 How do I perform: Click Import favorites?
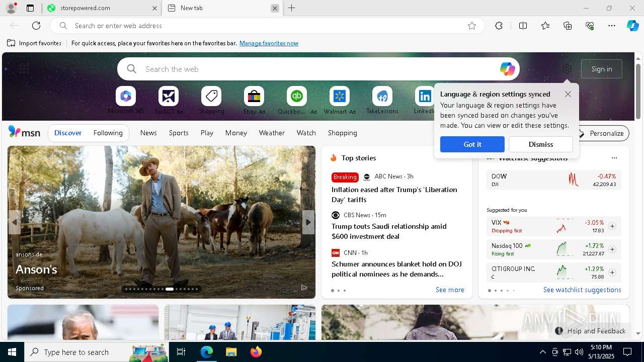point(34,43)
